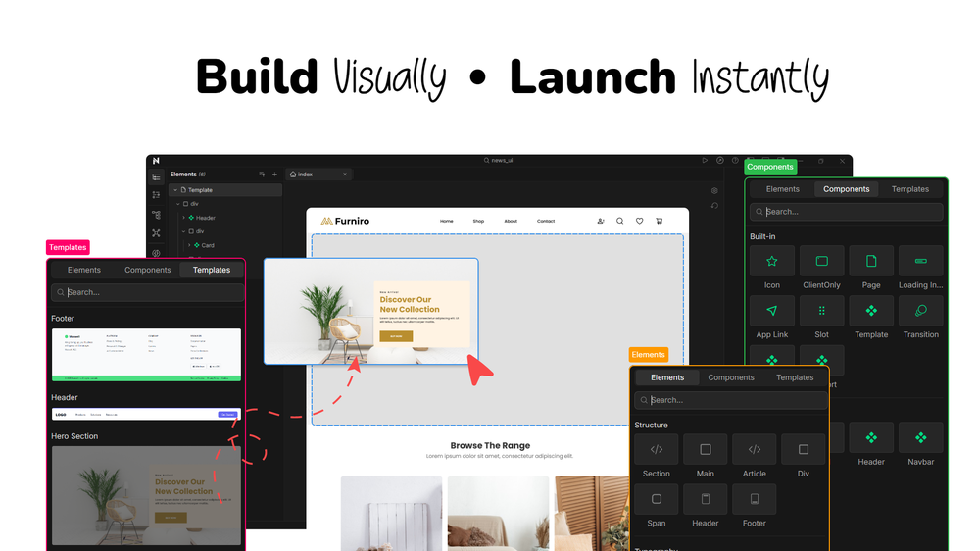The image size is (980, 551).
Task: Close the index page tab
Action: [344, 175]
